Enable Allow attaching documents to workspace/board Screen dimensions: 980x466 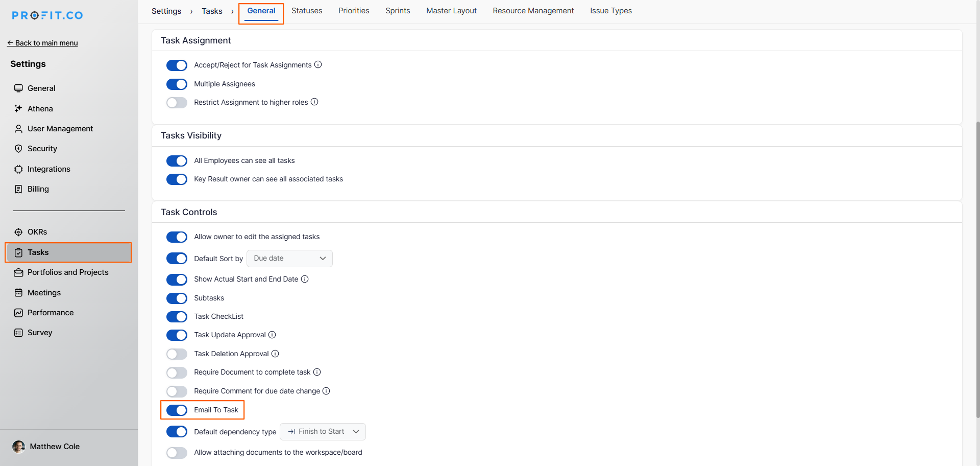coord(177,453)
